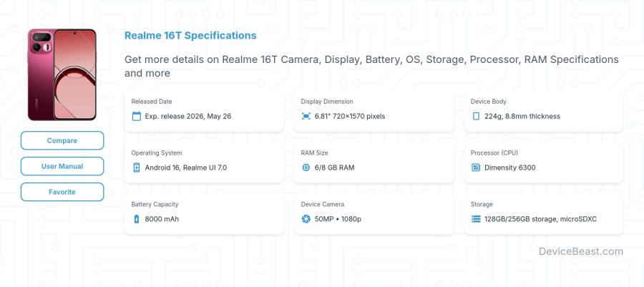644x287 pixels.
Task: Click the 'Released Date' label
Action: tap(152, 102)
